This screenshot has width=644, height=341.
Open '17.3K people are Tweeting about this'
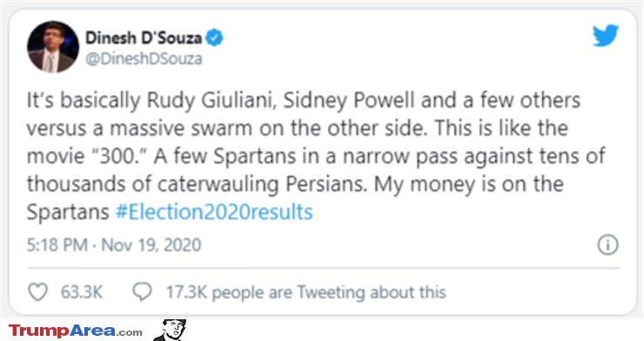(305, 292)
